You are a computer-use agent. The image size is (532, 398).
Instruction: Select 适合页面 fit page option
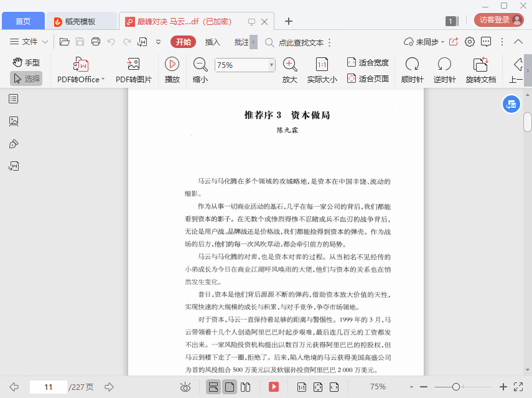pyautogui.click(x=368, y=78)
